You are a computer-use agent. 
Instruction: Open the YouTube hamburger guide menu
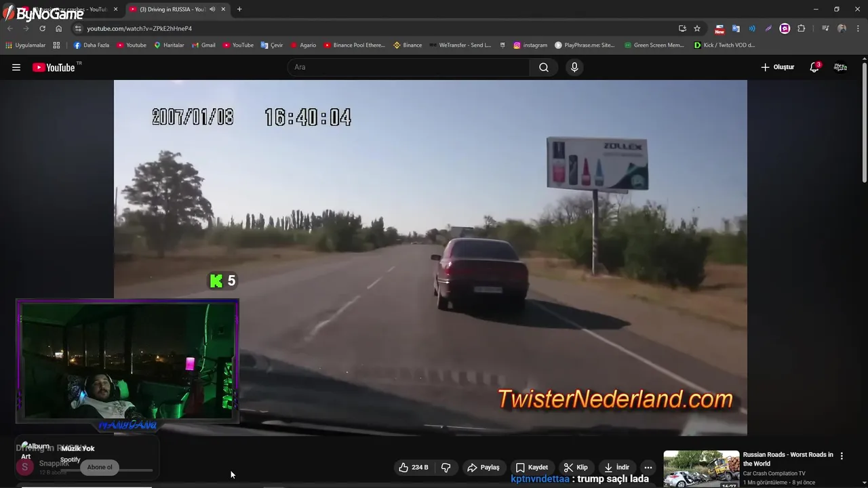[16, 67]
